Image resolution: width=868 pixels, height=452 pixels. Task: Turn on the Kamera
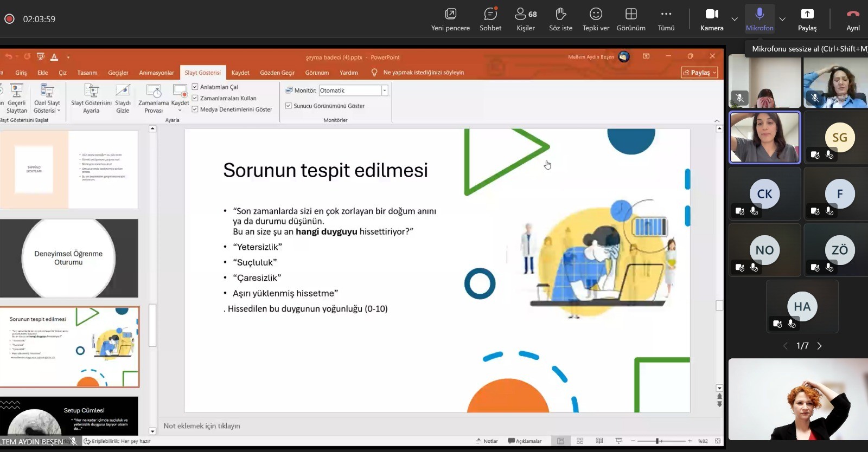pyautogui.click(x=712, y=19)
